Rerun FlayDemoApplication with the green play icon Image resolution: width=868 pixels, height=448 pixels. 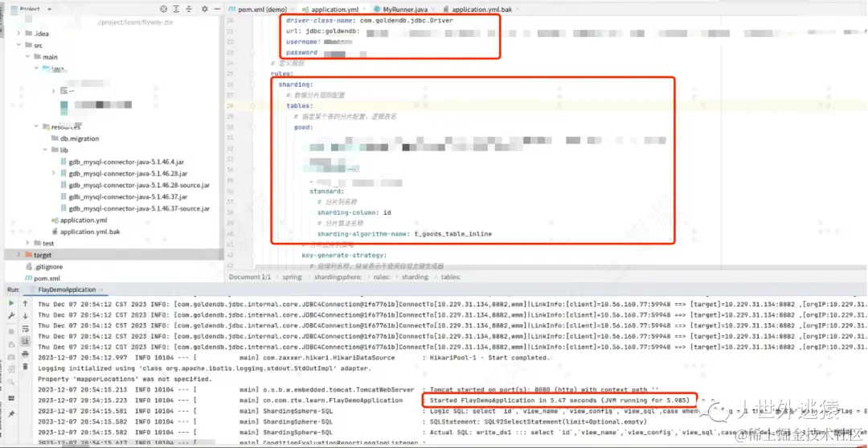(x=11, y=303)
